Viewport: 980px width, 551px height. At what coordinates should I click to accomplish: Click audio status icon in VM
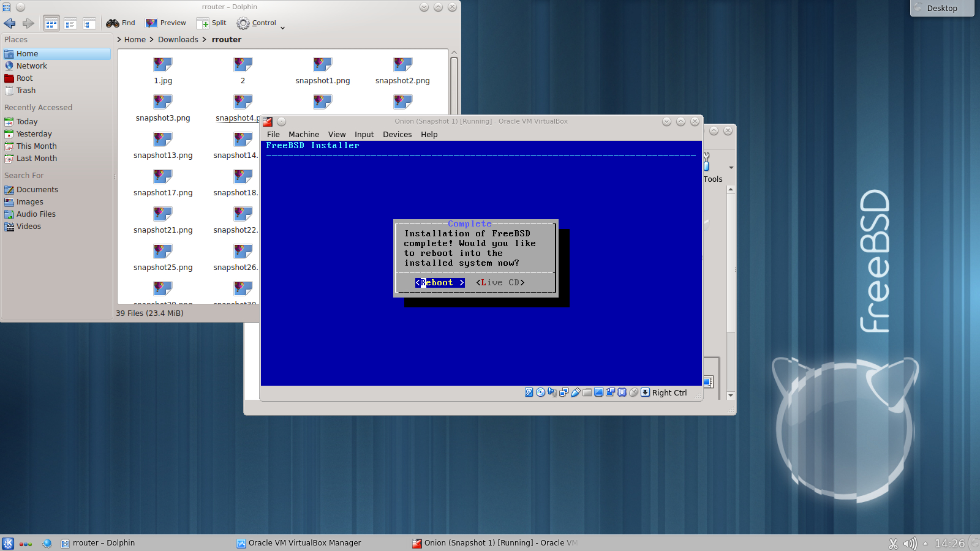[x=552, y=392]
